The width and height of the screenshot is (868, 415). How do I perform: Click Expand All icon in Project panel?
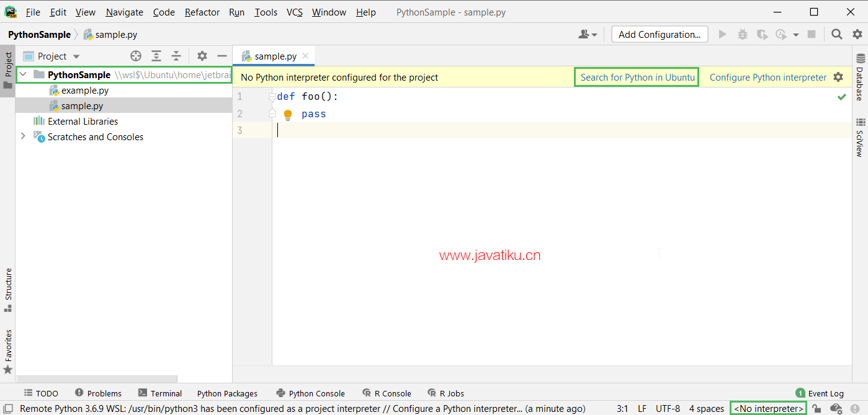(x=156, y=56)
